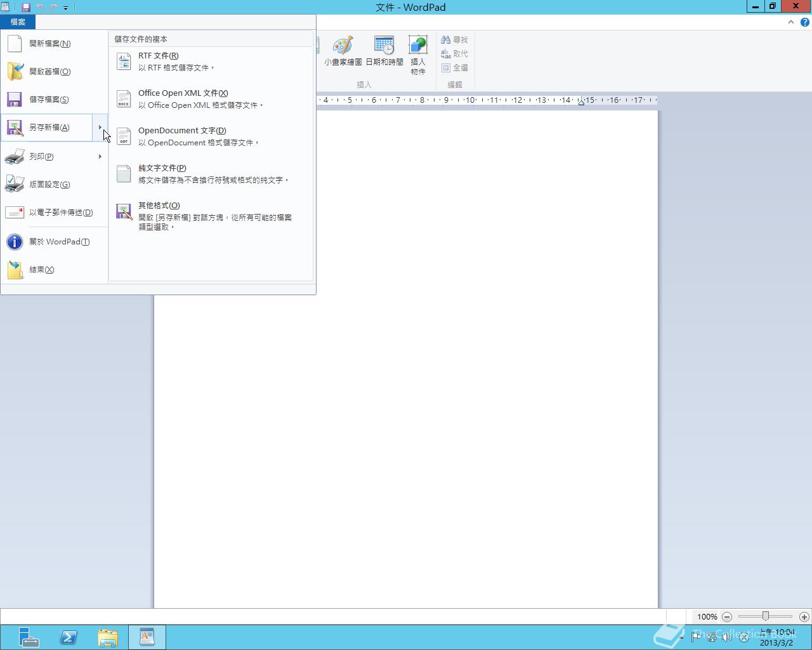
Task: Open the 檔案 (File) tab
Action: point(18,22)
